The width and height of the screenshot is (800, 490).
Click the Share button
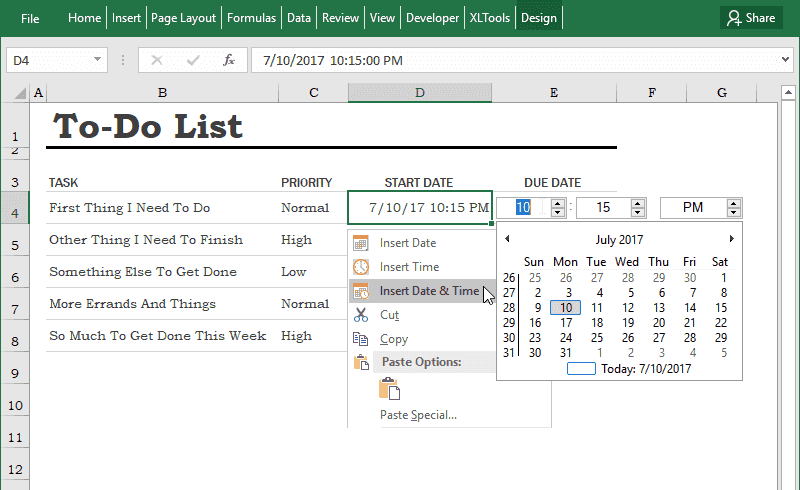(x=751, y=18)
